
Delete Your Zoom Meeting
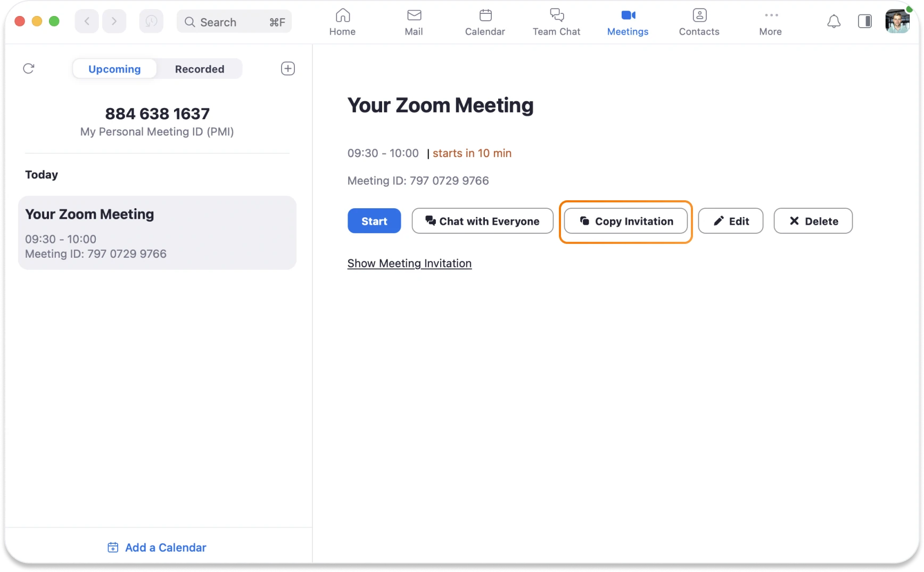pos(813,220)
